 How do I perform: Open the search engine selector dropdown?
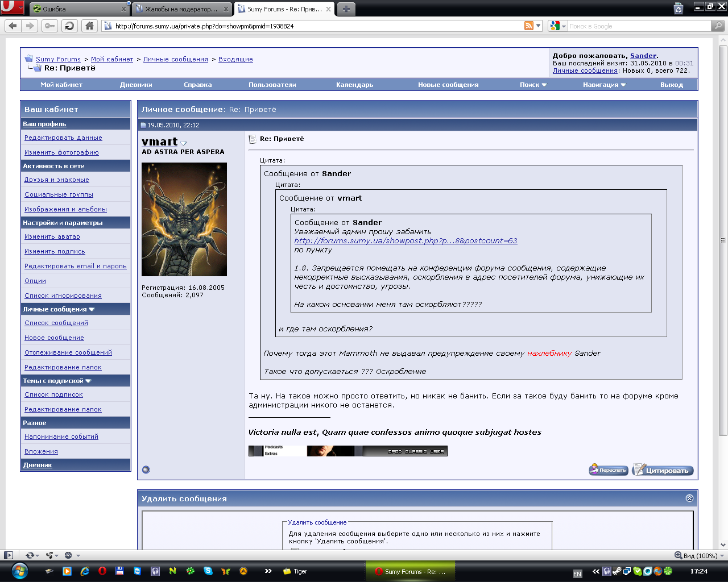tap(557, 26)
